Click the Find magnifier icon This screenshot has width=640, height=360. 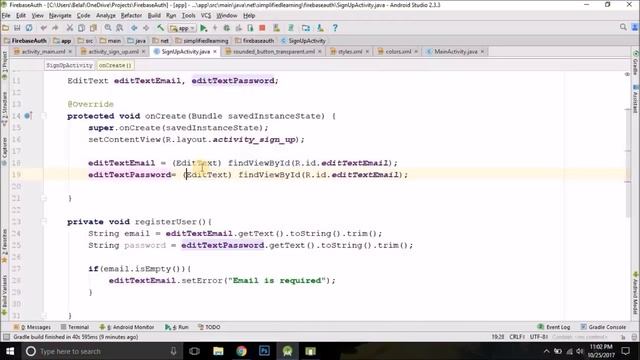coord(108,28)
